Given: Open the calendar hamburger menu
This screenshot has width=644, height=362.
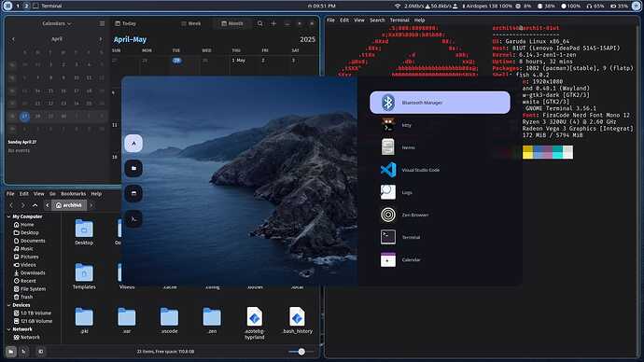Looking at the screenshot, I should point(102,24).
